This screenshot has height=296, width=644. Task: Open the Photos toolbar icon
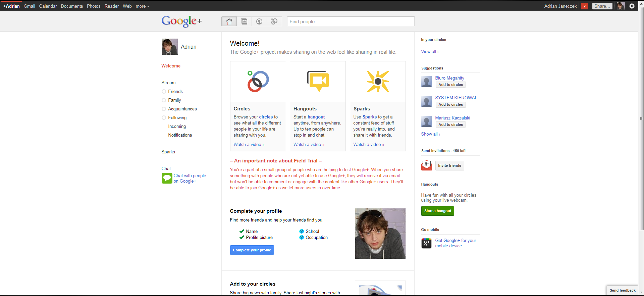coord(245,21)
